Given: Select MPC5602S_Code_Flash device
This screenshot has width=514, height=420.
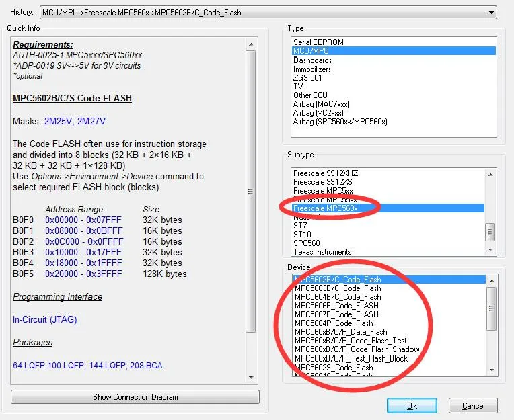Looking at the screenshot, I should [x=389, y=368].
